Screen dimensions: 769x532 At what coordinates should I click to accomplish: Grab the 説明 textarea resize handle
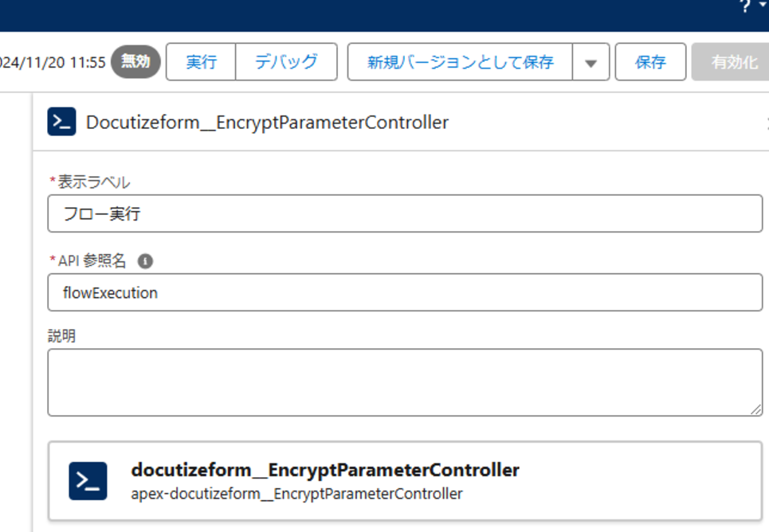(x=756, y=409)
